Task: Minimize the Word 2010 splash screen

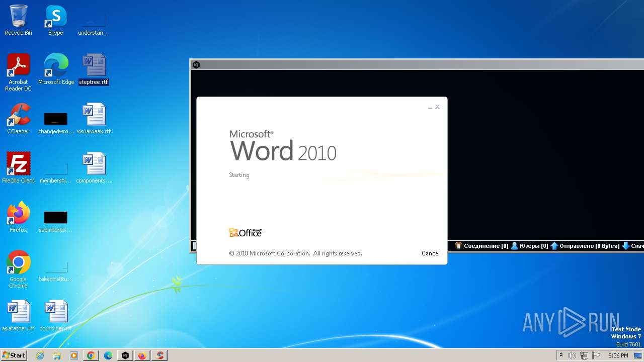Action: (430, 107)
